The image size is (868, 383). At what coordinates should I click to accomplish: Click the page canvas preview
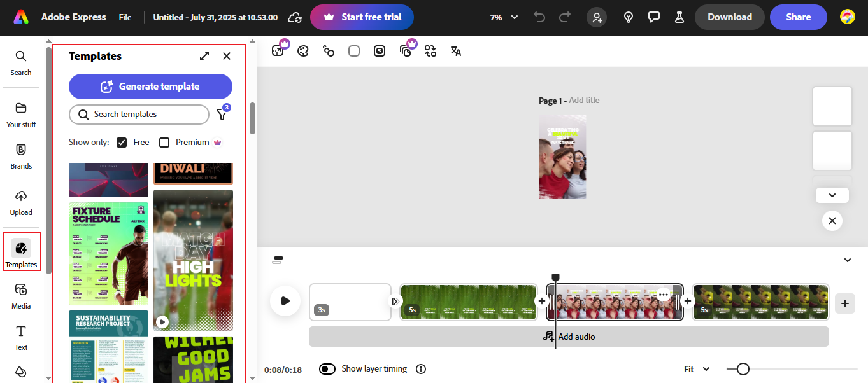coord(562,157)
